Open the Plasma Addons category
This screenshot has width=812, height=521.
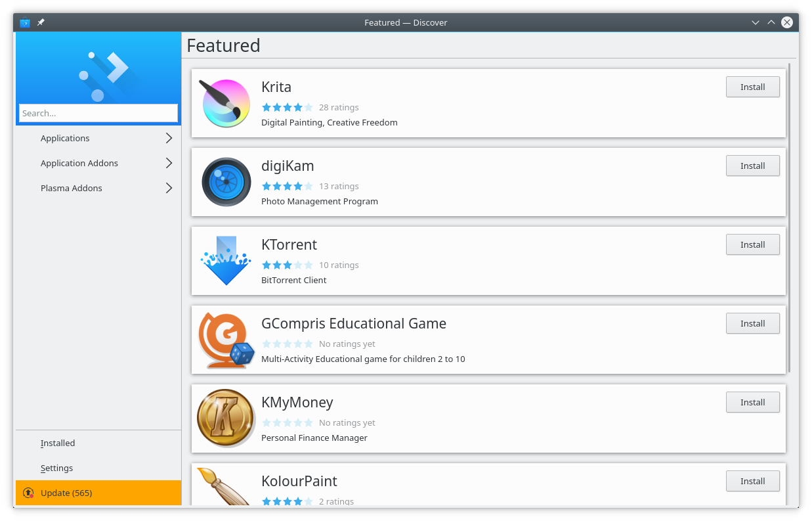(x=98, y=188)
